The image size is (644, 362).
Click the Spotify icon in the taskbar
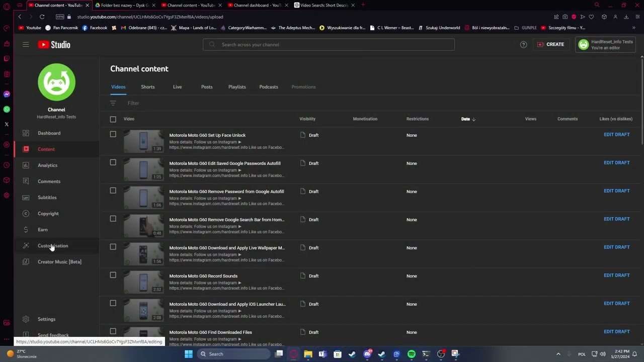411,354
